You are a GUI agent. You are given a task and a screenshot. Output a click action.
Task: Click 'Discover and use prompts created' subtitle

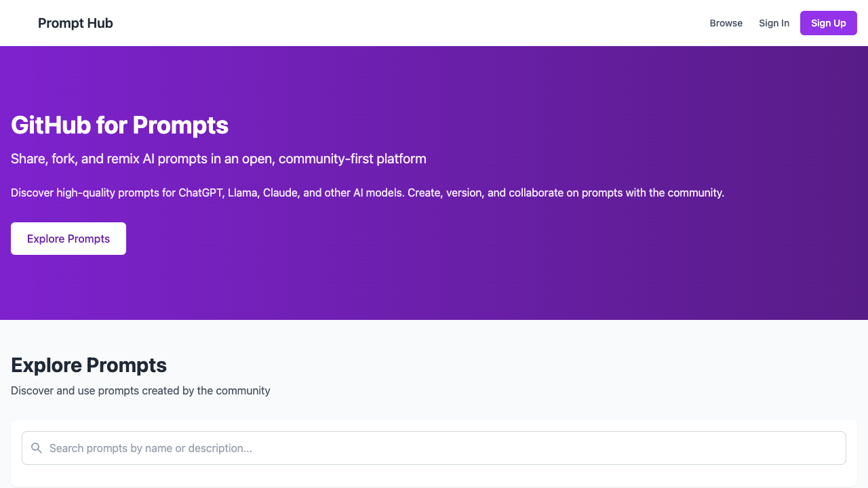(140, 390)
